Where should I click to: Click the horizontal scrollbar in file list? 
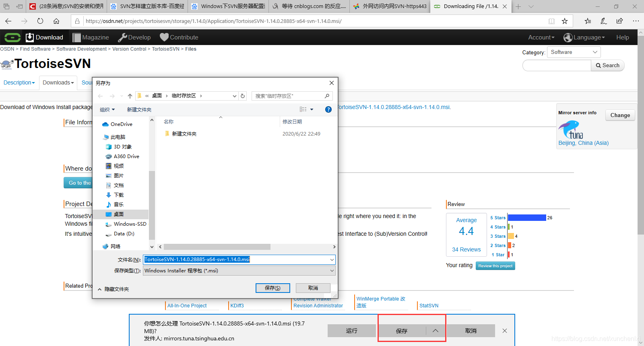[x=217, y=247]
